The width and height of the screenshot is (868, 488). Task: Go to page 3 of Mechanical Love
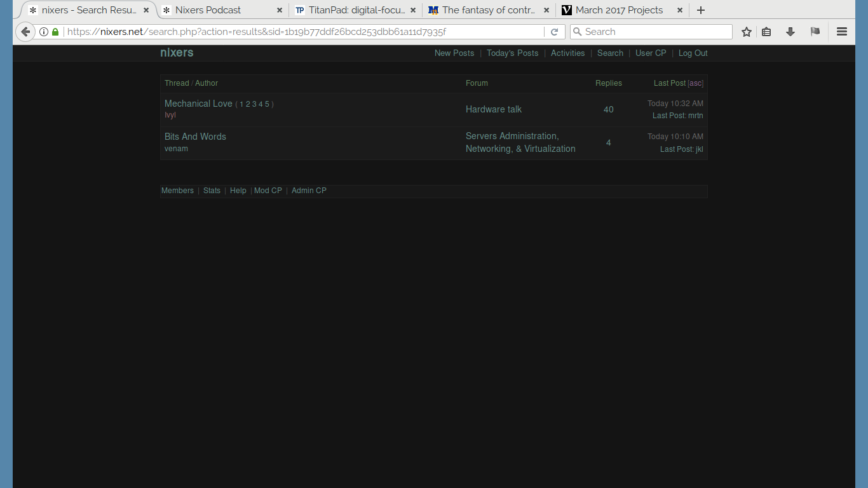coord(254,104)
